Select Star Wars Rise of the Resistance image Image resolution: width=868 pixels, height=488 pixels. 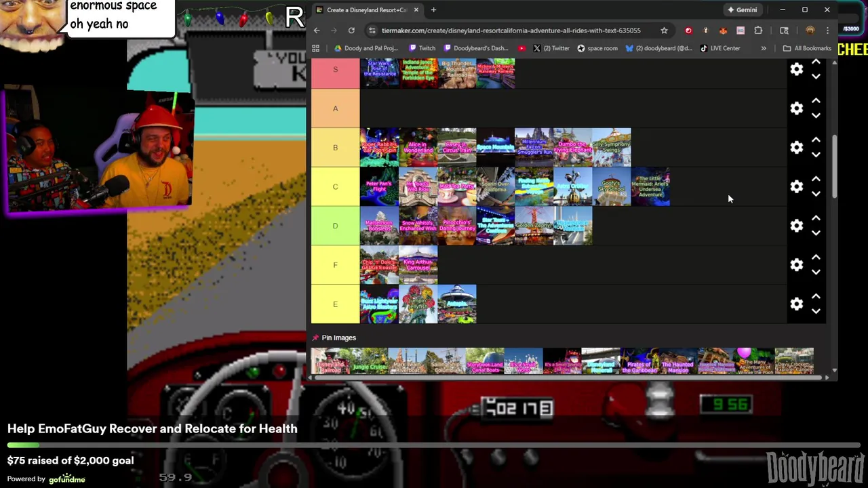pos(380,73)
